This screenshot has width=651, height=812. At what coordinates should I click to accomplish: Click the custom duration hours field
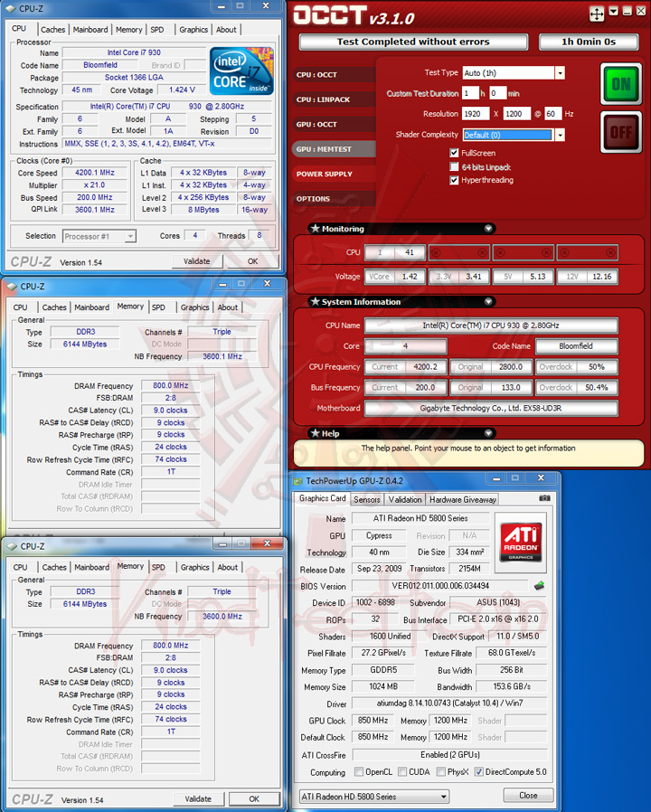[x=471, y=93]
